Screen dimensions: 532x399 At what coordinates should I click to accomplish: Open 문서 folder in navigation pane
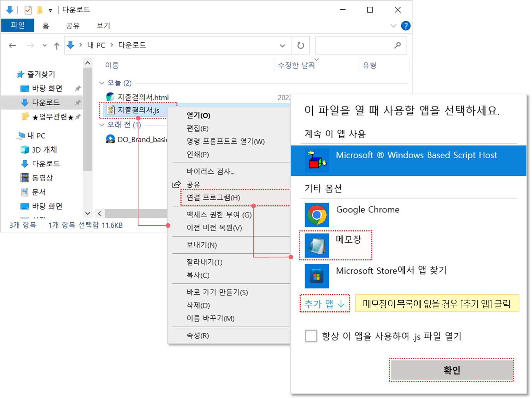tap(39, 192)
